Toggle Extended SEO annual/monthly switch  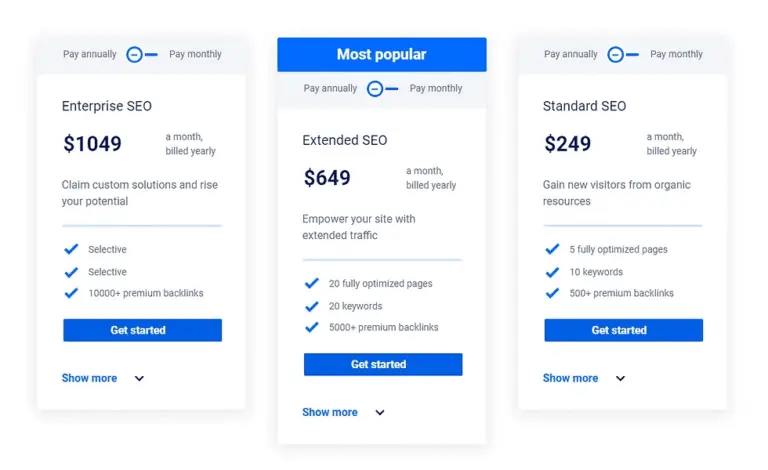[383, 88]
